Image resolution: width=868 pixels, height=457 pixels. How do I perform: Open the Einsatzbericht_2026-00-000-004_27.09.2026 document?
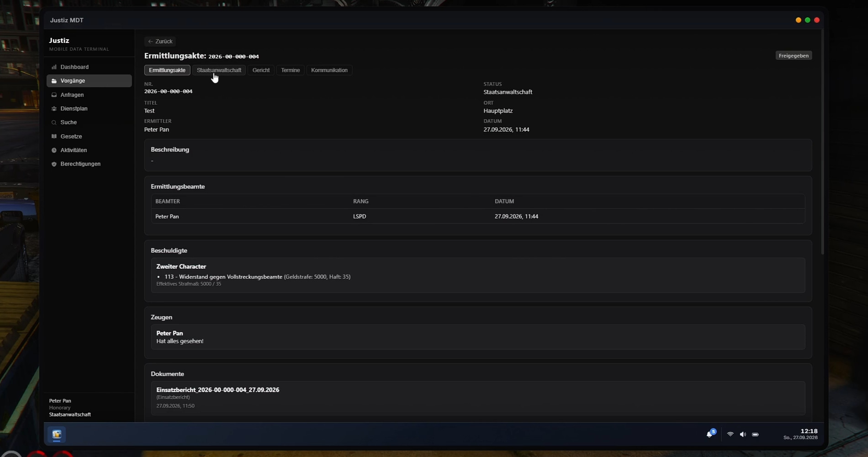tap(478, 398)
